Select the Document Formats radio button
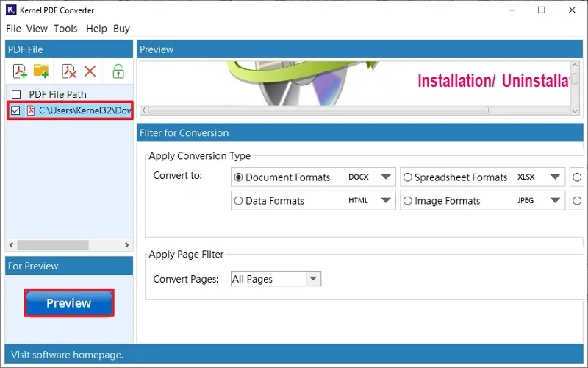This screenshot has height=368, width=588. (238, 177)
